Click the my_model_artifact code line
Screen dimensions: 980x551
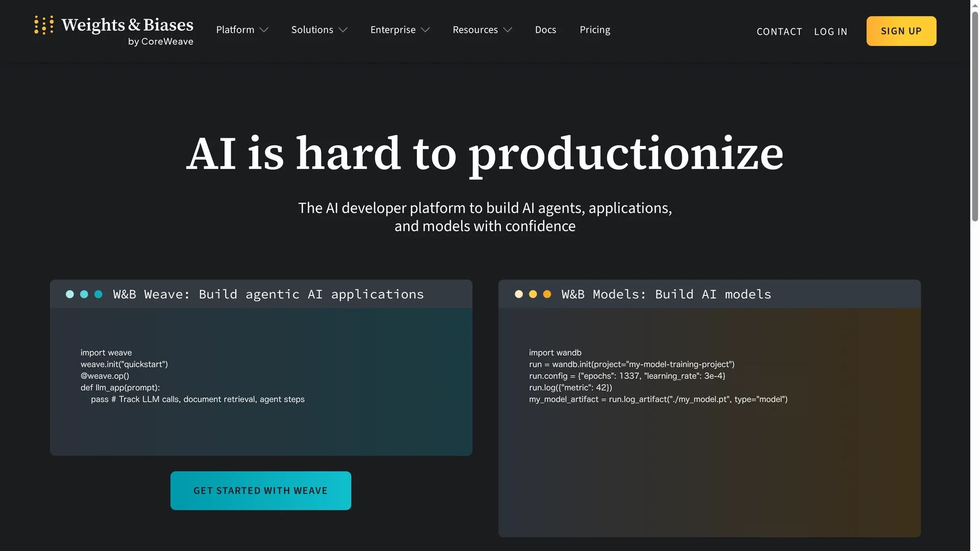point(658,399)
